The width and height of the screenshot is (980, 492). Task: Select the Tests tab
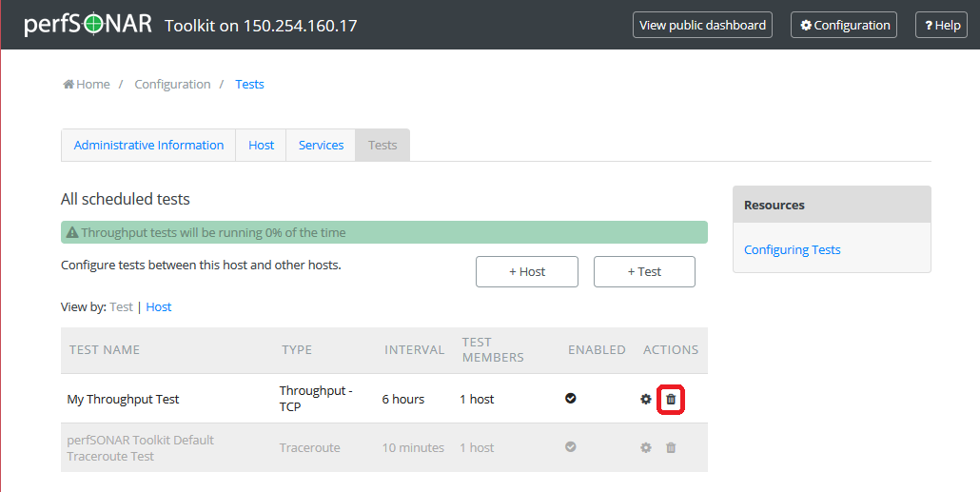(382, 145)
